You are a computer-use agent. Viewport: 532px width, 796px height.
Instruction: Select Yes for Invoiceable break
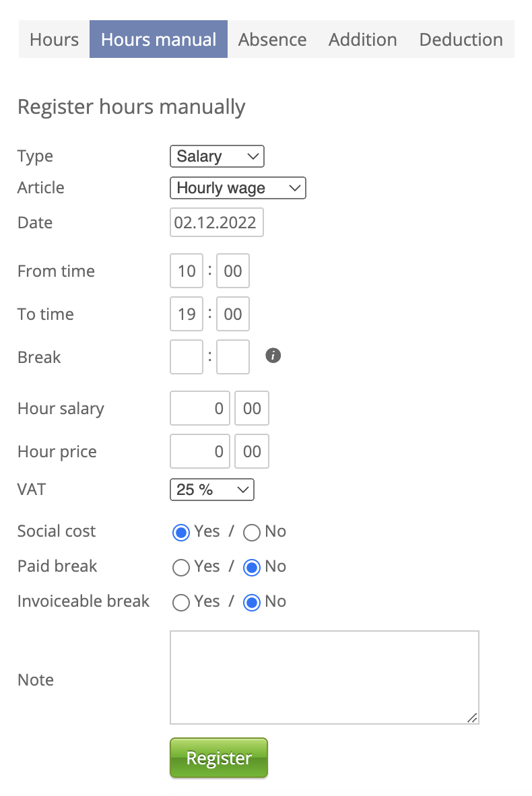tap(180, 603)
